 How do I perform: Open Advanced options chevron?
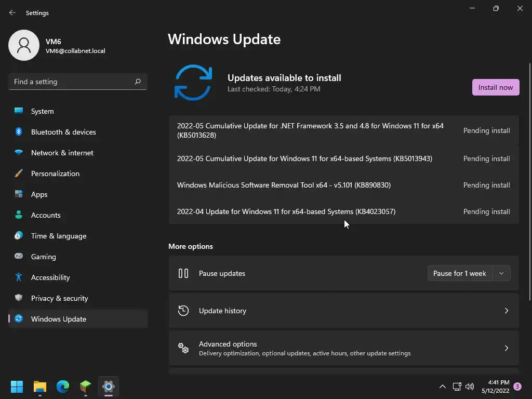pyautogui.click(x=506, y=348)
